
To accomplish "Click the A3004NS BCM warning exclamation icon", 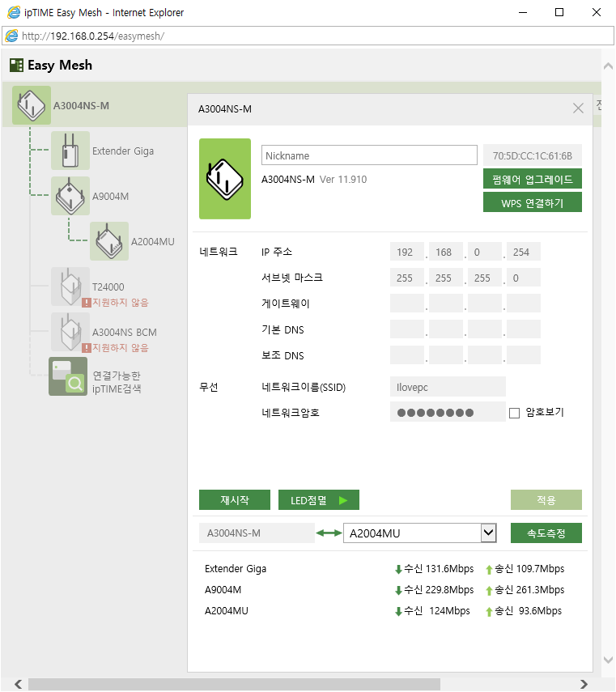I will [87, 348].
